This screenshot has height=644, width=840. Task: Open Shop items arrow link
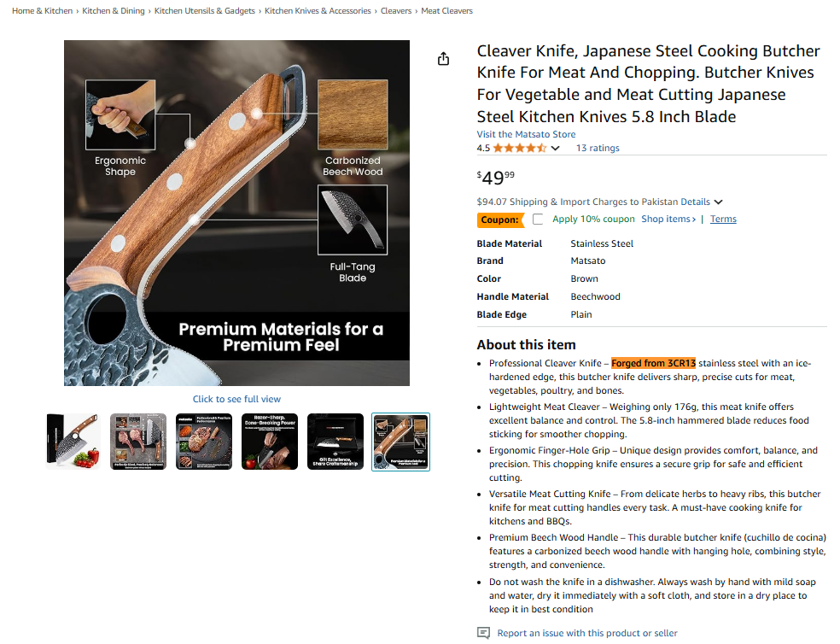coord(668,219)
